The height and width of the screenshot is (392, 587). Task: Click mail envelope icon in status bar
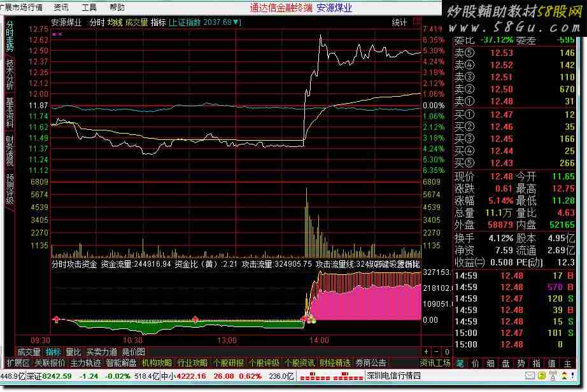pyautogui.click(x=530, y=375)
